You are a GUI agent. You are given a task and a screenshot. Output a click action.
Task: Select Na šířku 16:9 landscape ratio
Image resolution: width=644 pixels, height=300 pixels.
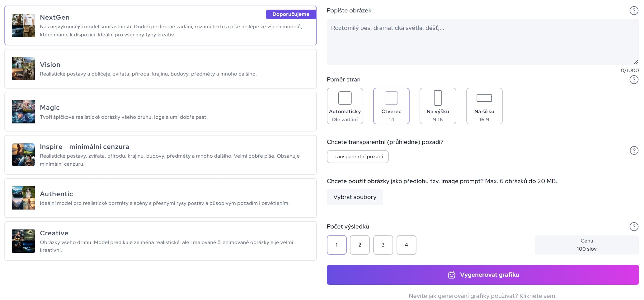484,106
